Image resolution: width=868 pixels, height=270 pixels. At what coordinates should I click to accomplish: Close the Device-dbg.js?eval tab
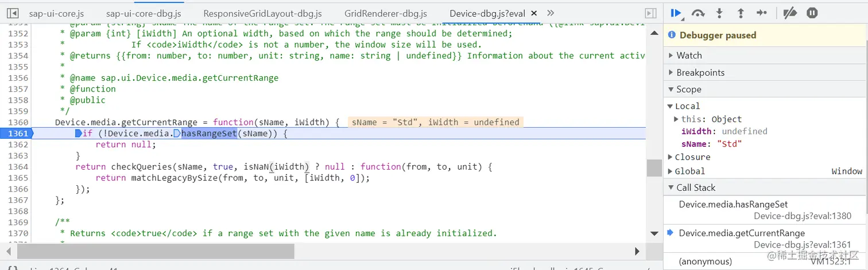[534, 13]
